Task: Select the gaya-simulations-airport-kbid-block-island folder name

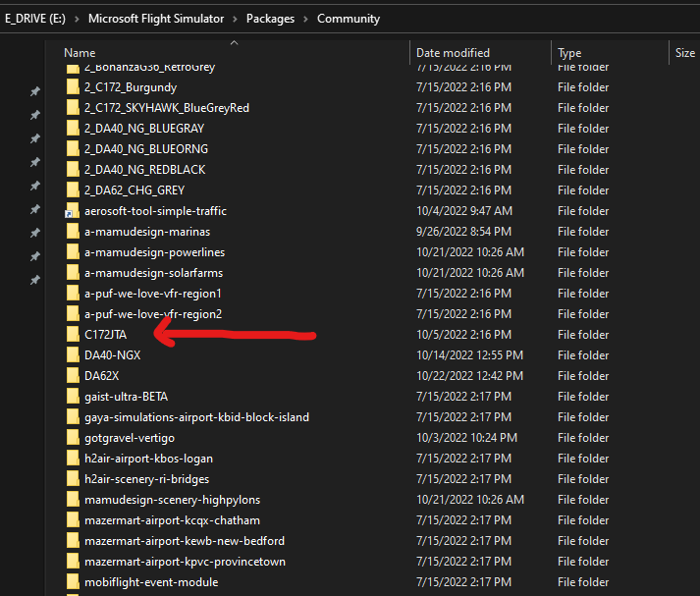Action: (x=197, y=417)
